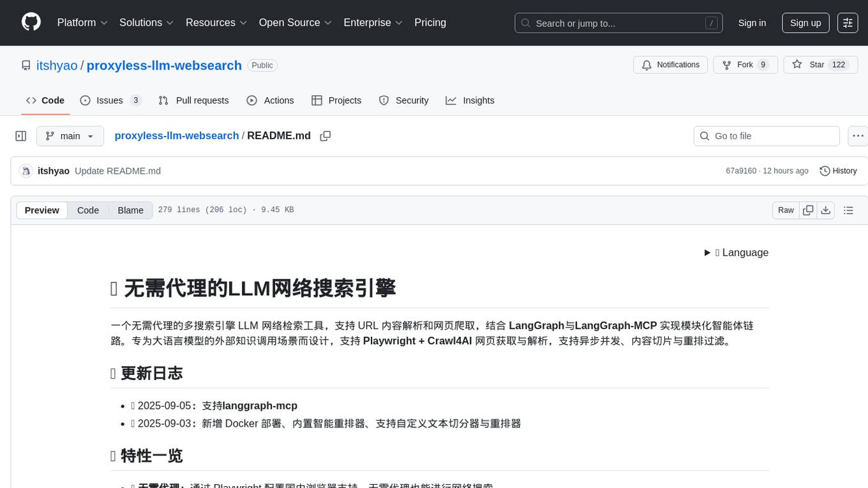
Task: Open the README outline list icon
Action: coord(848,210)
